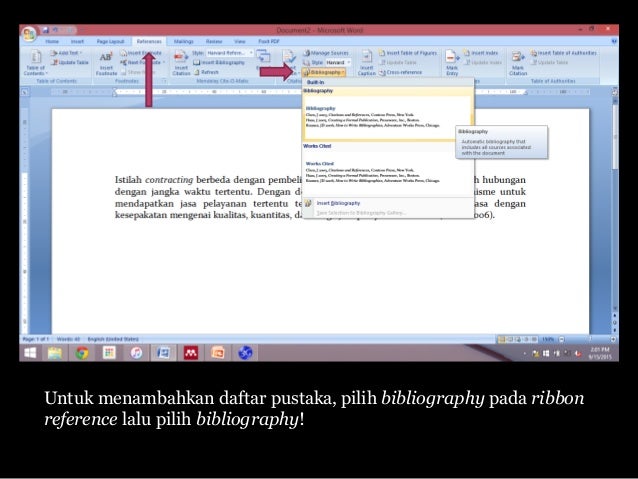The width and height of the screenshot is (638, 479).
Task: Open the View ribbon tab
Action: point(240,42)
